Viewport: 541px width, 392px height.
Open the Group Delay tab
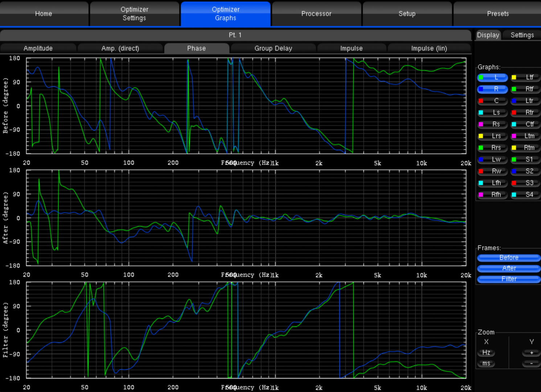coord(273,48)
